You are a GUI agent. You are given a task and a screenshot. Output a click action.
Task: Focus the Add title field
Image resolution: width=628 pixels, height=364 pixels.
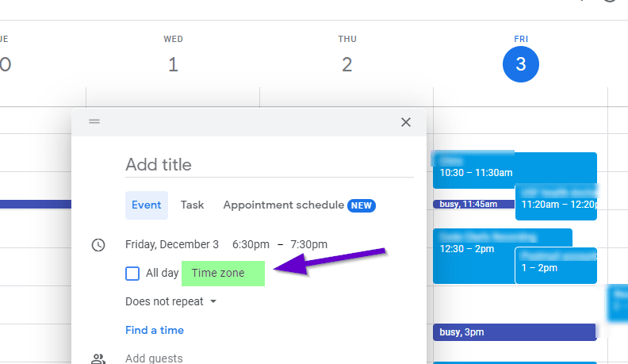[270, 165]
